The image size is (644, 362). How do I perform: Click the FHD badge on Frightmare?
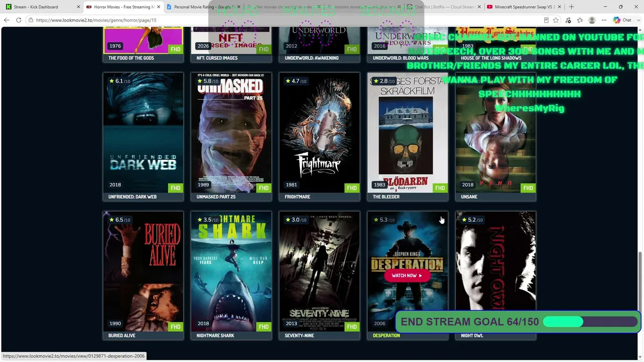(x=352, y=188)
